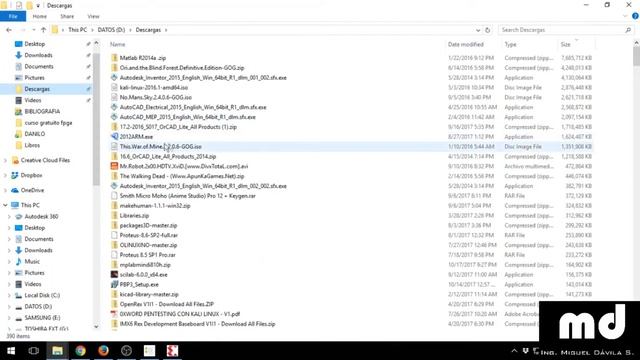
Task: Select the Mr.Robot avi file icon
Action: [x=114, y=166]
